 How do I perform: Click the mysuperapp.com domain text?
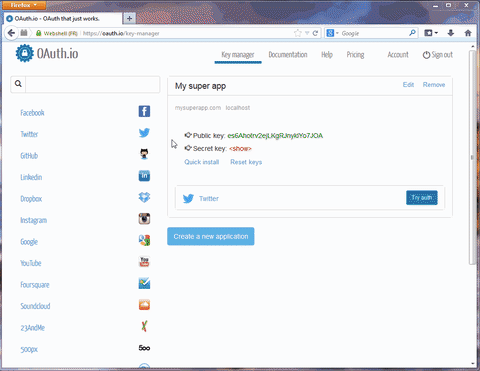point(198,108)
